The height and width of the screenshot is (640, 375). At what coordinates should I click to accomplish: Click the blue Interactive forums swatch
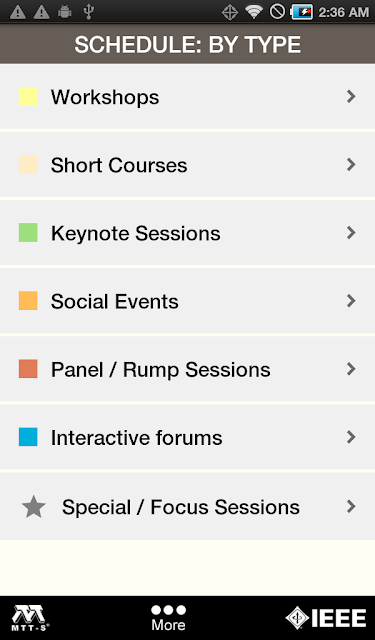[28, 437]
